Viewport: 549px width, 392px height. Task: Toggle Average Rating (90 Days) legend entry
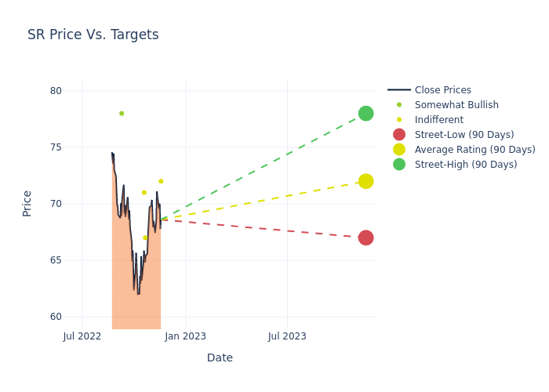pos(474,150)
